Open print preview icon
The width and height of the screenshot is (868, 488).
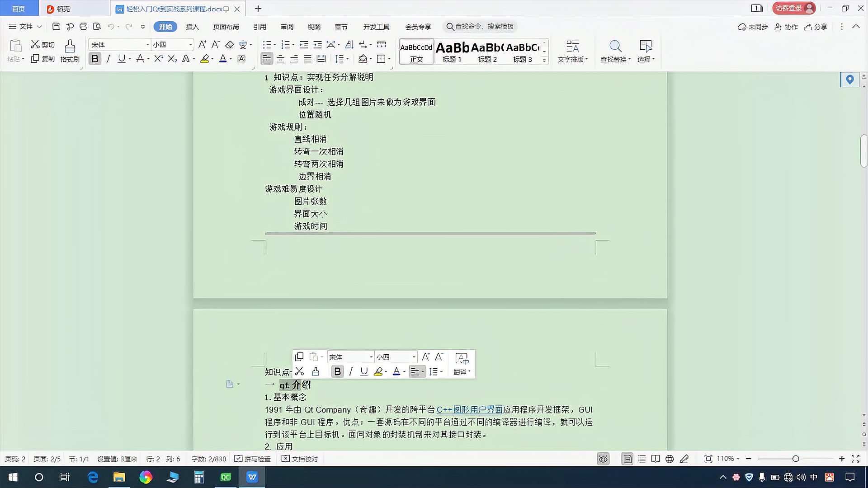click(97, 27)
